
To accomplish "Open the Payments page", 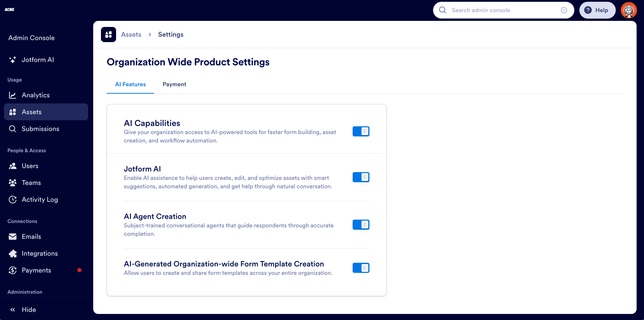I will click(x=46, y=270).
